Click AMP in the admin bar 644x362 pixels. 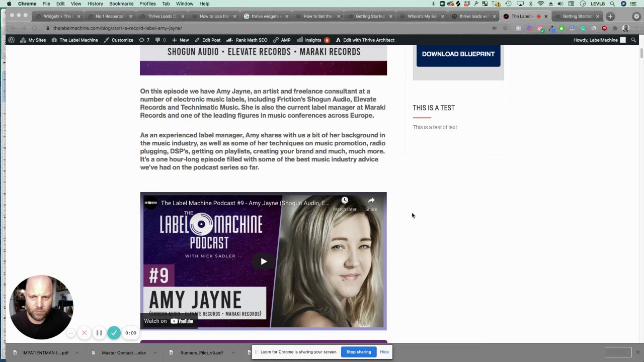click(x=282, y=40)
